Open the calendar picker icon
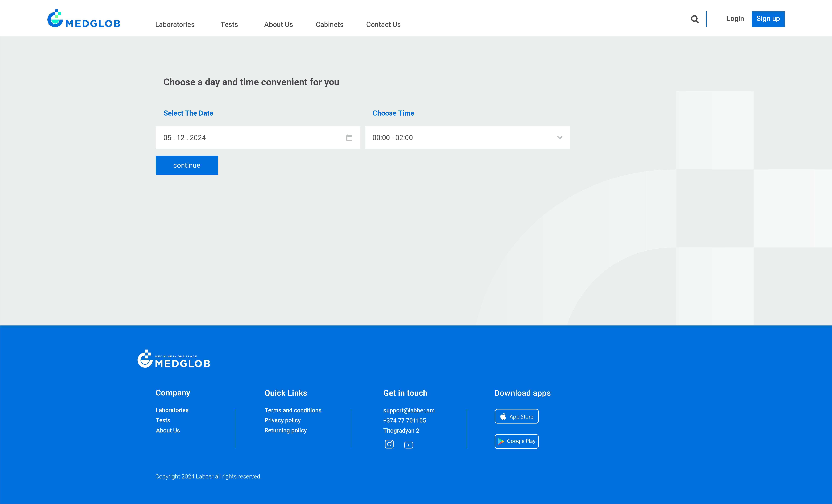This screenshot has height=504, width=832. (x=349, y=138)
